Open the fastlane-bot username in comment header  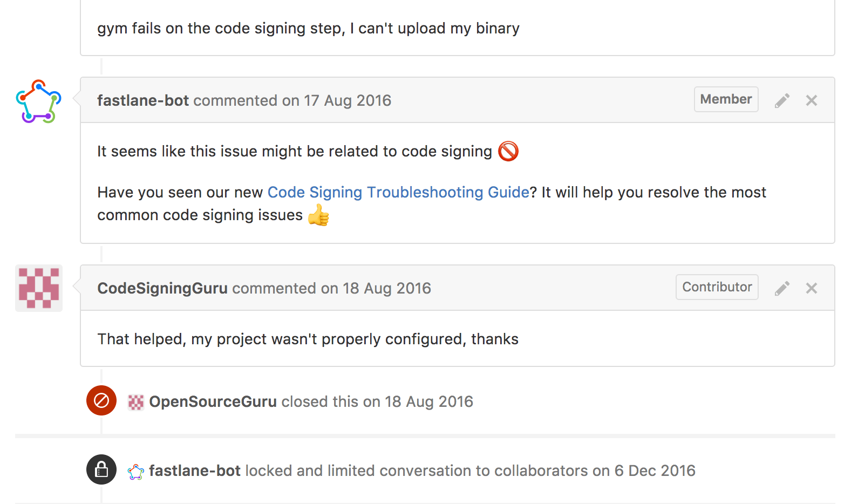point(143,100)
